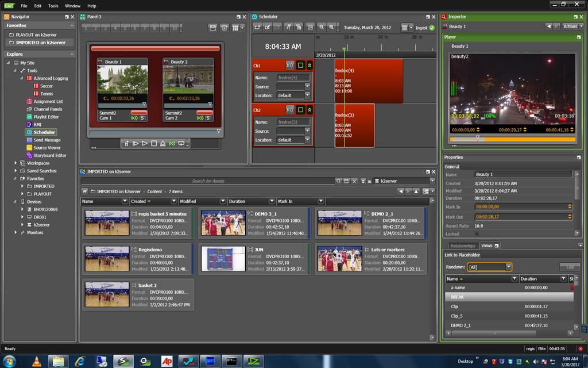This screenshot has height=368, width=588.
Task: Toggle the S button on Beauty 2 channel
Action: pos(208,118)
